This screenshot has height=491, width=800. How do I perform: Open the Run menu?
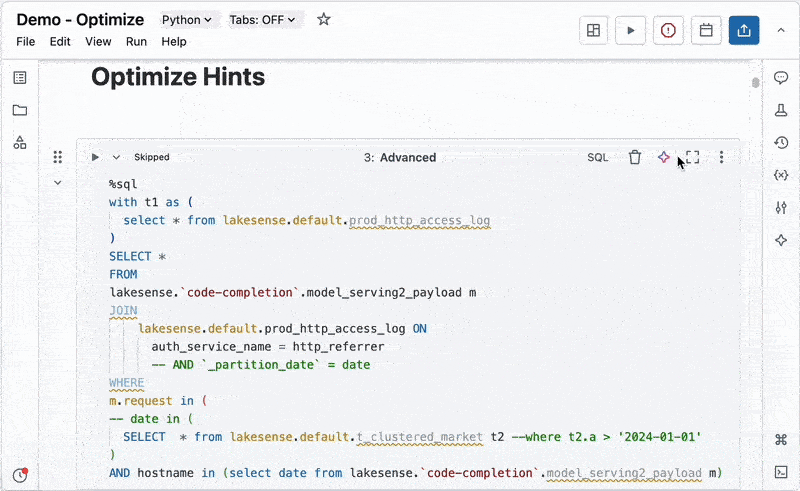[136, 42]
